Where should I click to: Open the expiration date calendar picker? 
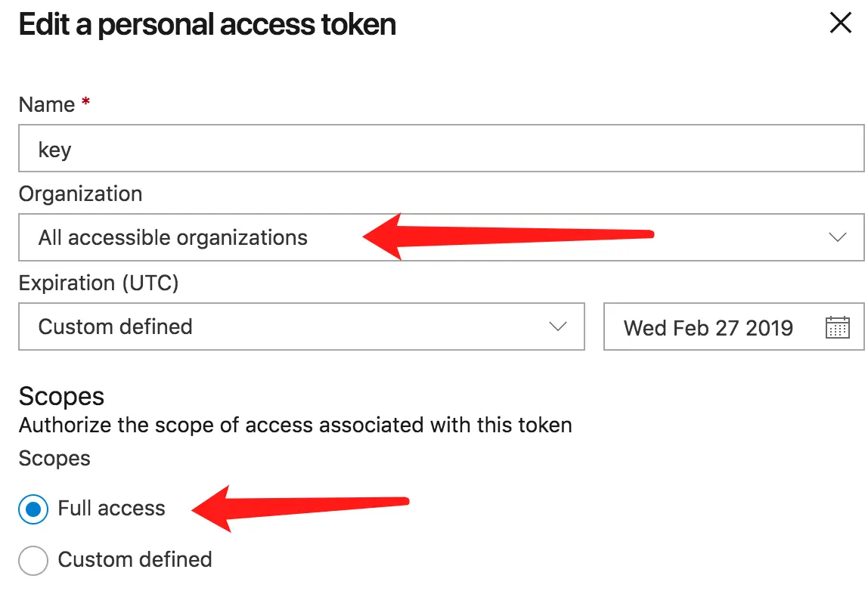click(837, 327)
